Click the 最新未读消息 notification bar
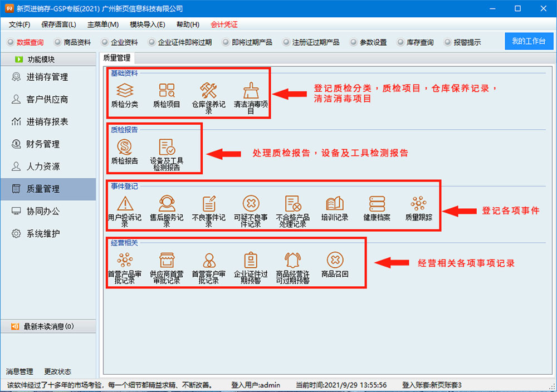 pos(48,326)
